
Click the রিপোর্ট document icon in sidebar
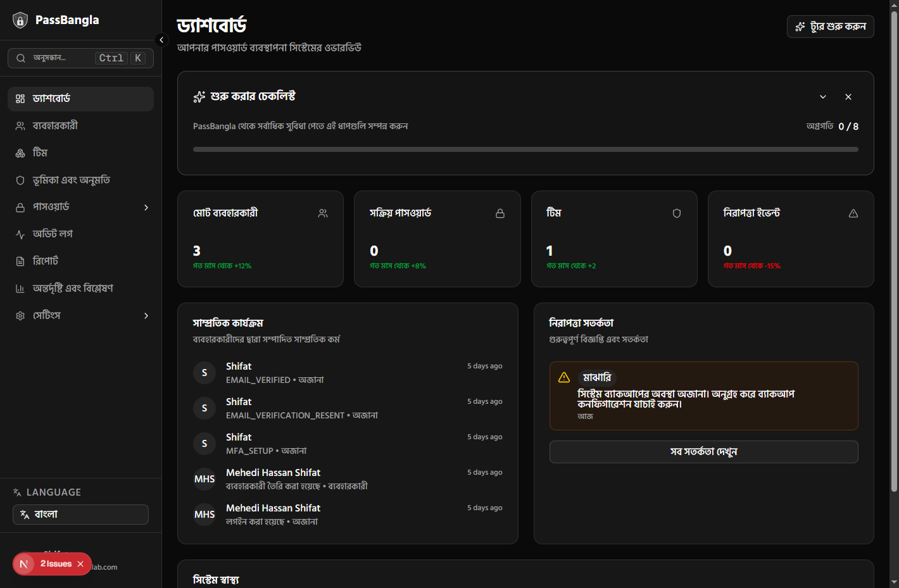click(x=20, y=261)
